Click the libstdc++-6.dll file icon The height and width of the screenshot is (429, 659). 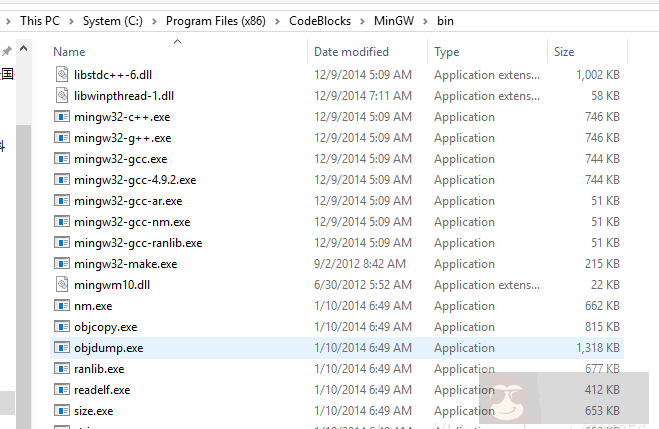pos(62,74)
